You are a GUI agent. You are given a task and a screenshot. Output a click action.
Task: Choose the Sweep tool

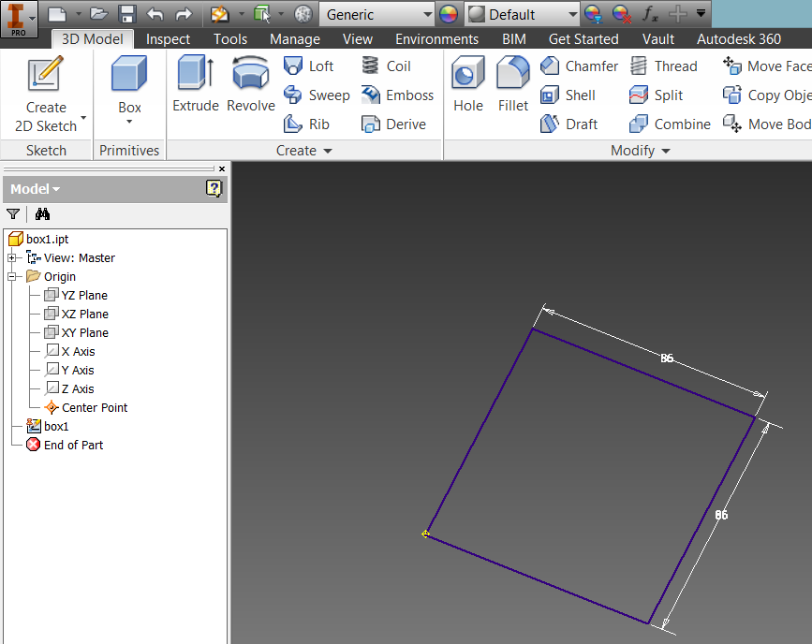pyautogui.click(x=317, y=95)
